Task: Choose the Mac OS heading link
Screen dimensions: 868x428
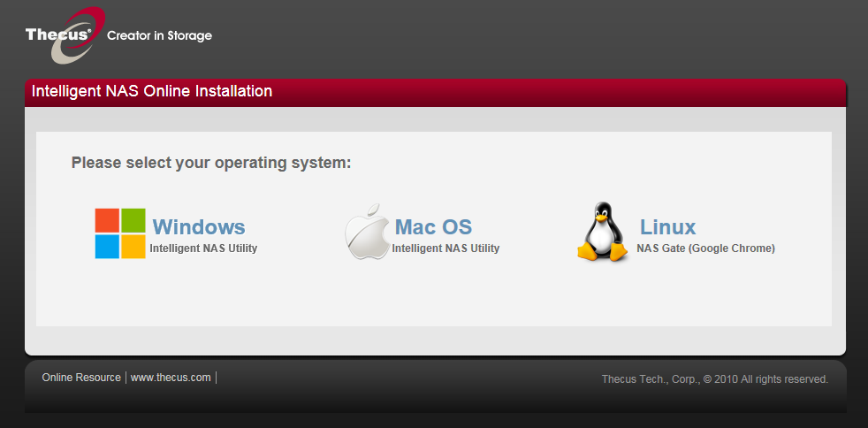Action: 433,226
